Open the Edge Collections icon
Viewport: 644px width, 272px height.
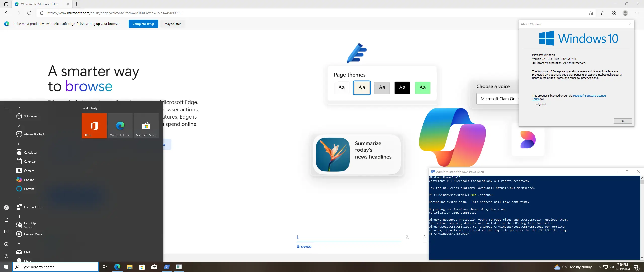614,13
